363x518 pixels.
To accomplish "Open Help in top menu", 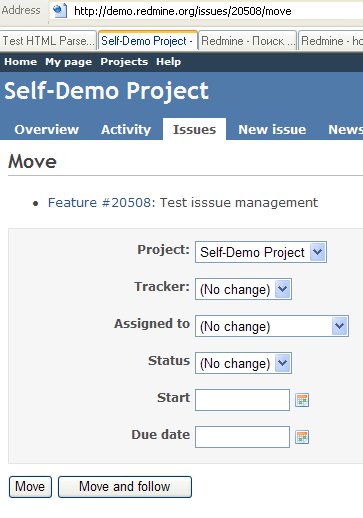I will 169,62.
